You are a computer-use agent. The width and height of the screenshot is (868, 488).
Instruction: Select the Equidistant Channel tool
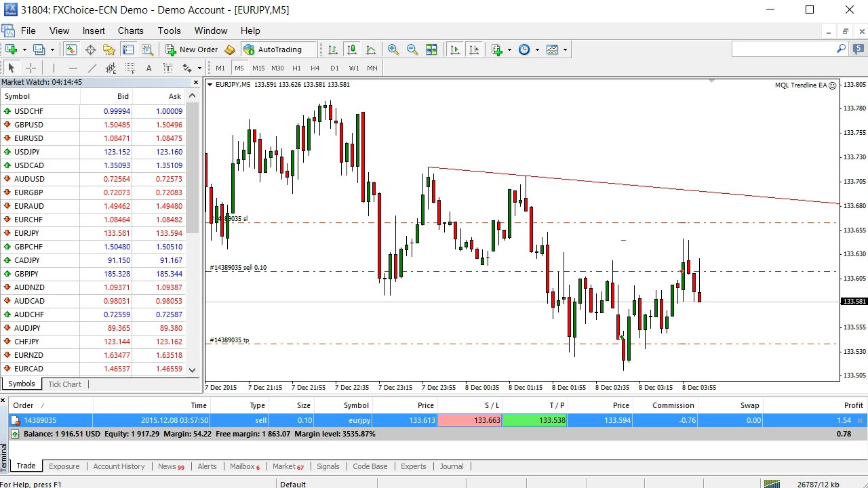111,68
